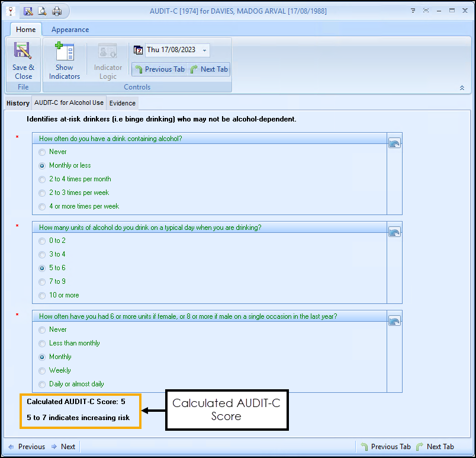Click the Save & Close ribbon icon

[23, 61]
